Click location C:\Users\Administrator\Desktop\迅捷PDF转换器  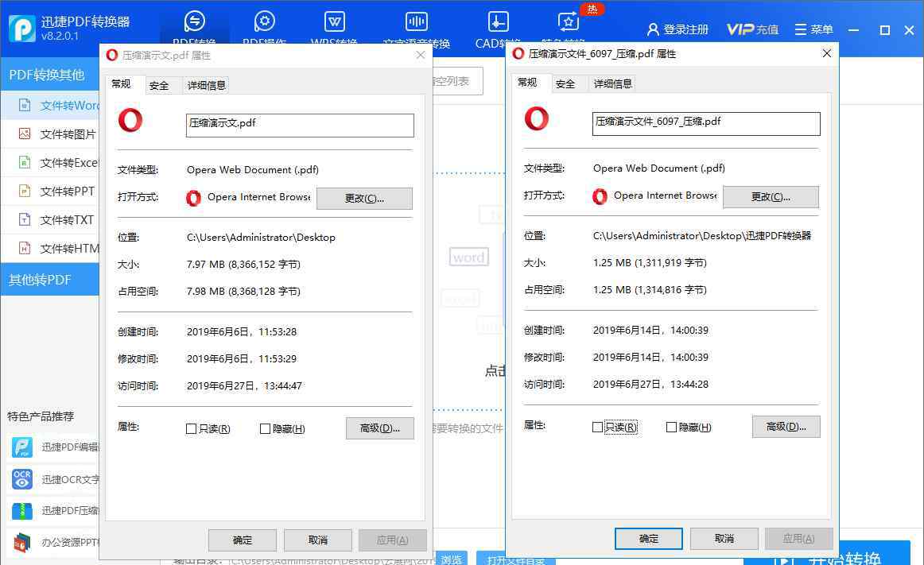(x=702, y=236)
